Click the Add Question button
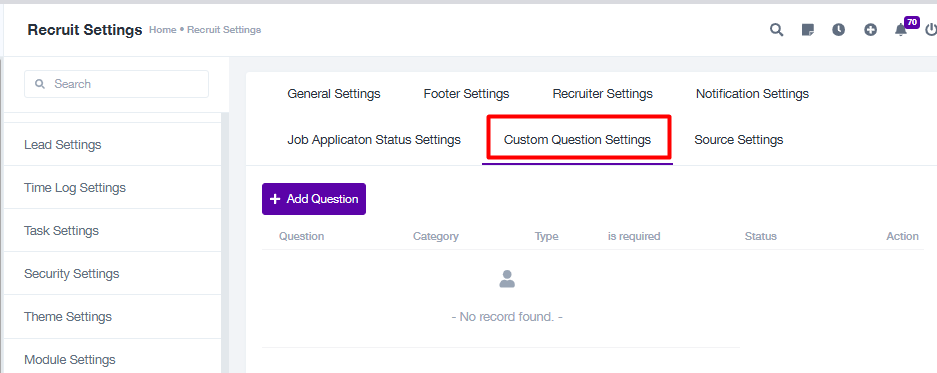The height and width of the screenshot is (373, 937). pos(314,199)
